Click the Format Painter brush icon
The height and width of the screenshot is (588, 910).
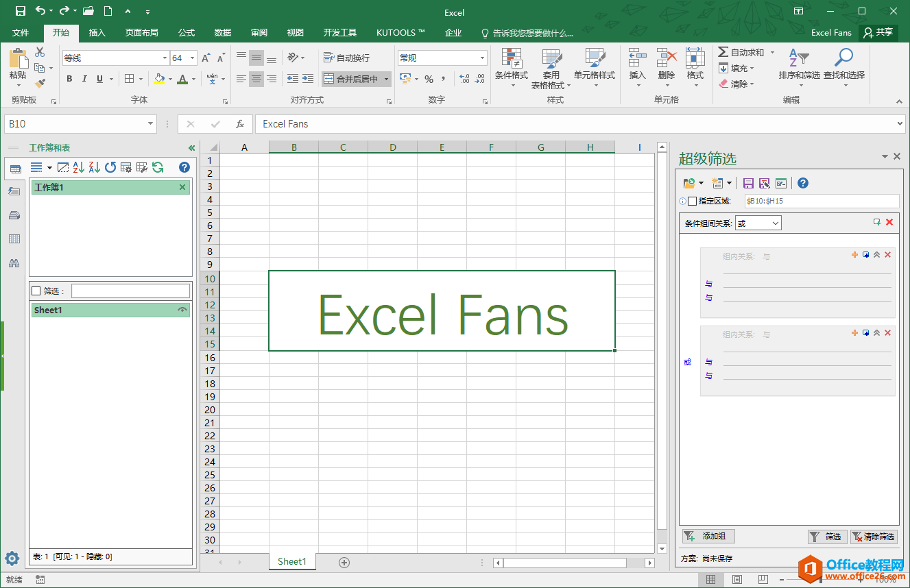40,84
